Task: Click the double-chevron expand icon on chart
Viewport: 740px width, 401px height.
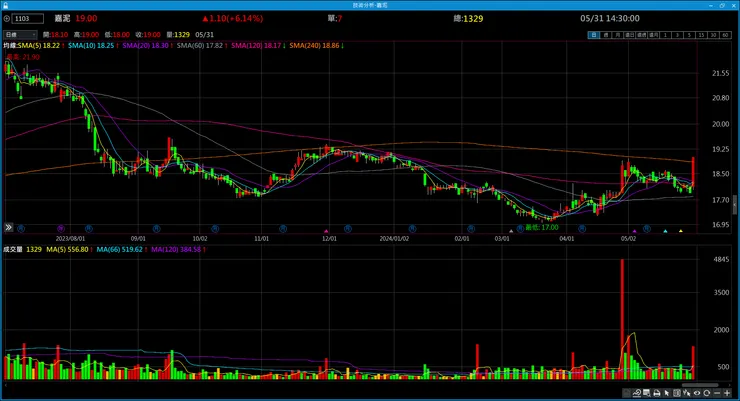Action: tap(8, 227)
